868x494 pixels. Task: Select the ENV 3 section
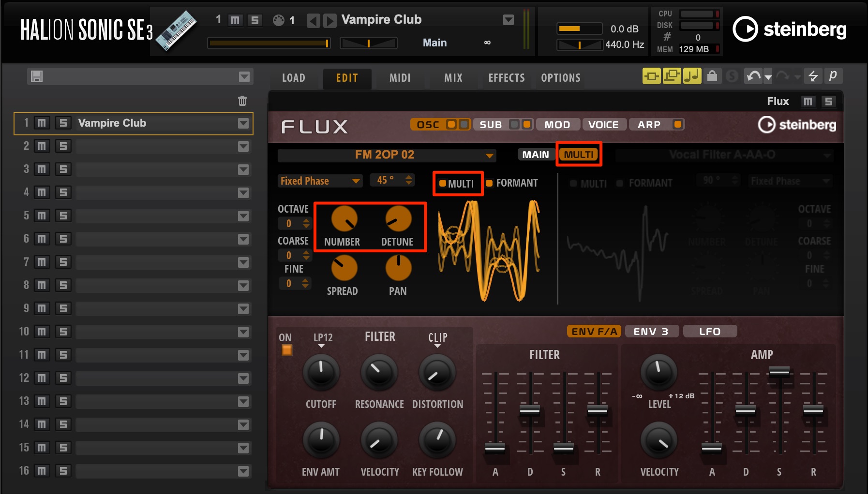651,332
